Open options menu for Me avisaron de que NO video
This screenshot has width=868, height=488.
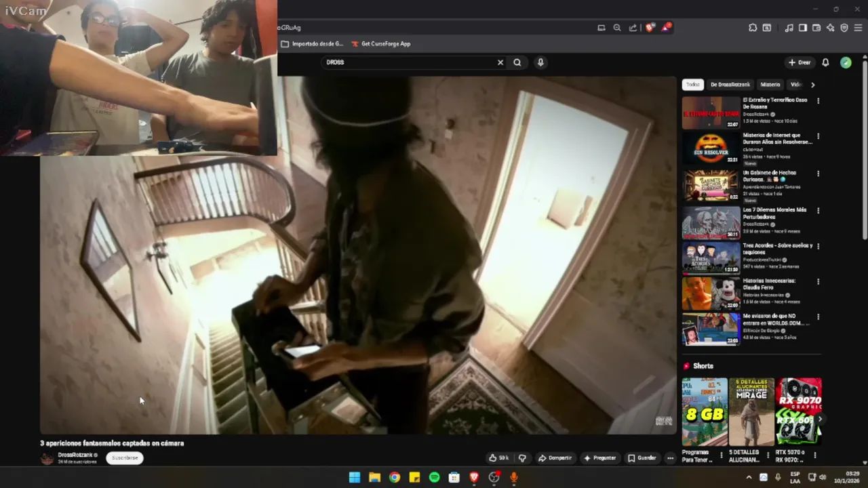pyautogui.click(x=818, y=317)
